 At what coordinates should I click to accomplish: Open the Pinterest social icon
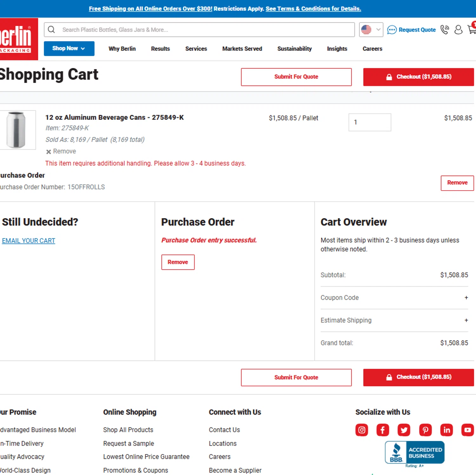point(426,430)
